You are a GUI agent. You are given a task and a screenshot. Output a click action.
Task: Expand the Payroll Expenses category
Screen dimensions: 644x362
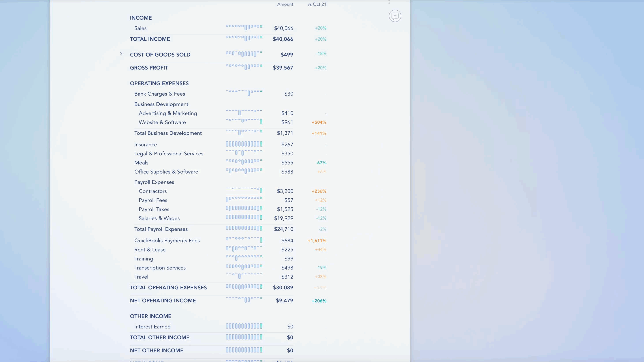(154, 182)
